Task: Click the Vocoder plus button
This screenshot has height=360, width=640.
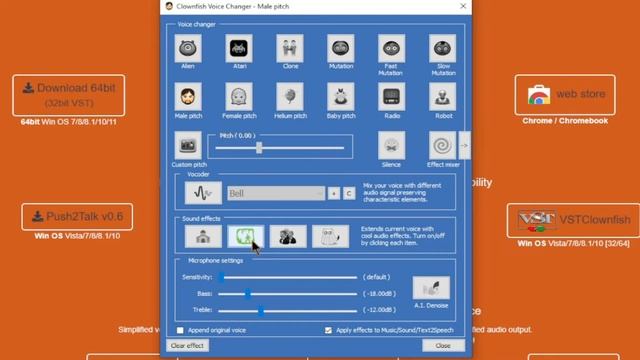Action: click(334, 193)
